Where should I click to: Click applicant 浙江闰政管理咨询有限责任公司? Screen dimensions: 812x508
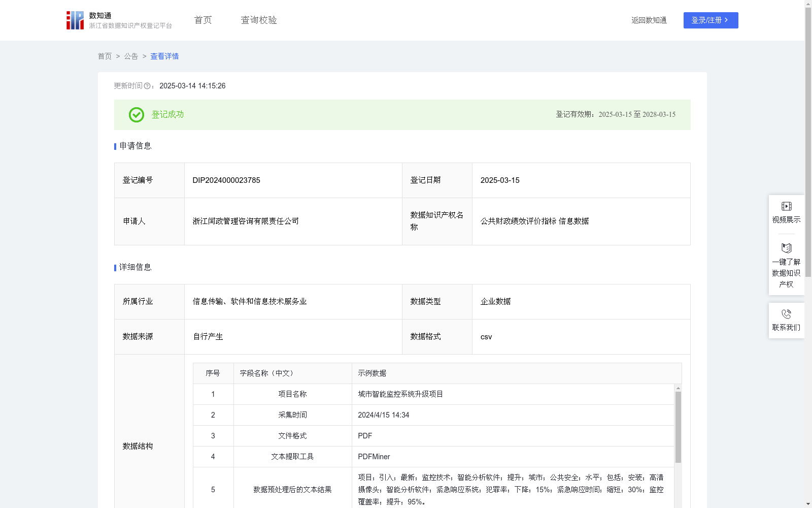[x=246, y=221]
